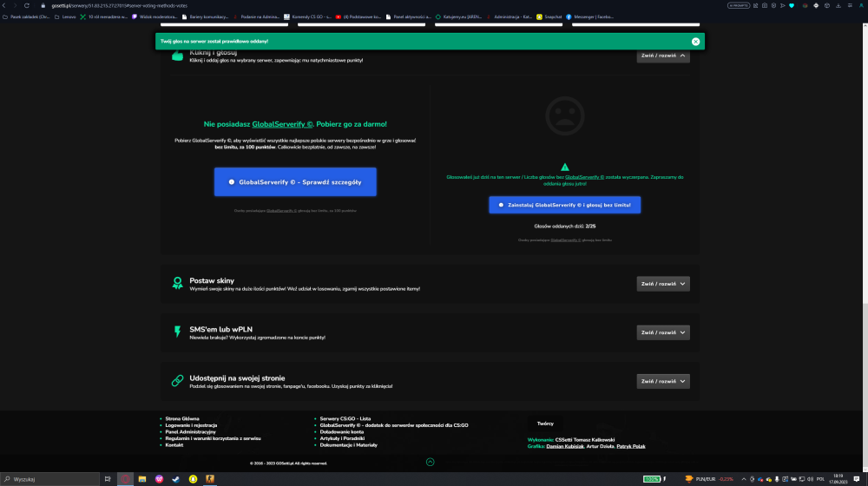Open the GlobalServerify © link in the vote limit warning
The width and height of the screenshot is (868, 486).
(584, 177)
